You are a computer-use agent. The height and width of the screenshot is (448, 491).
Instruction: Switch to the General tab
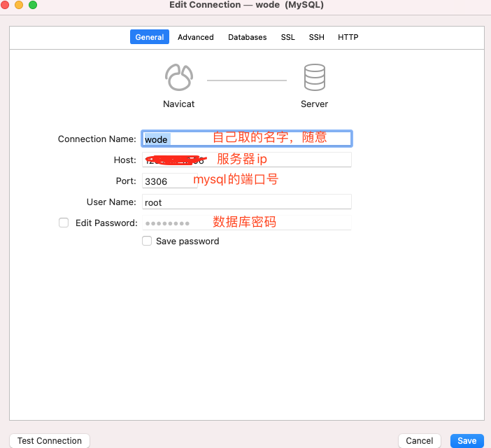click(150, 37)
